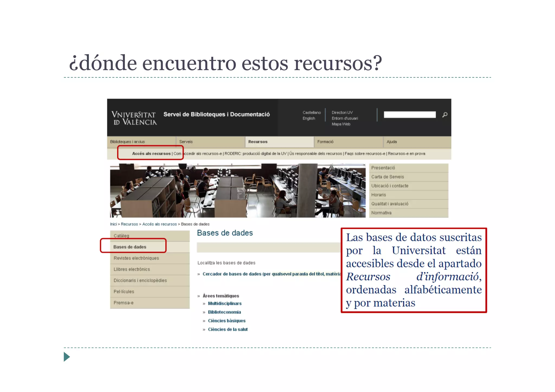
Task: Switch language to English
Action: point(309,118)
